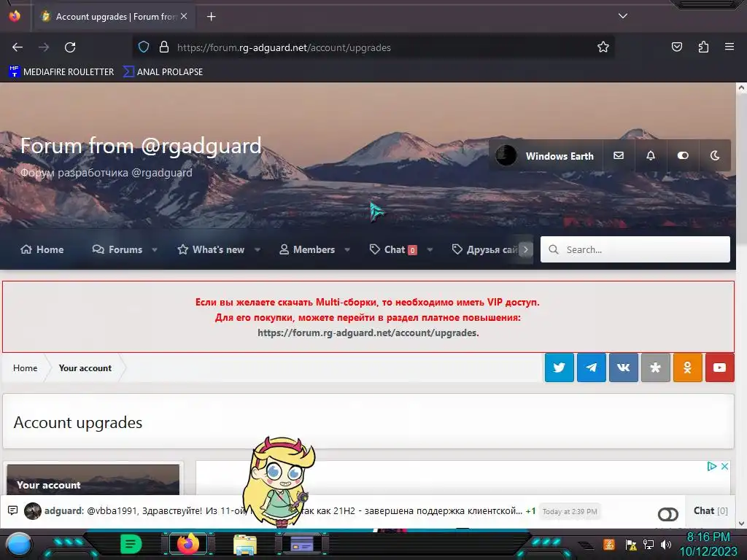Open tracking protection shield icon
Image resolution: width=747 pixels, height=560 pixels.
144,47
